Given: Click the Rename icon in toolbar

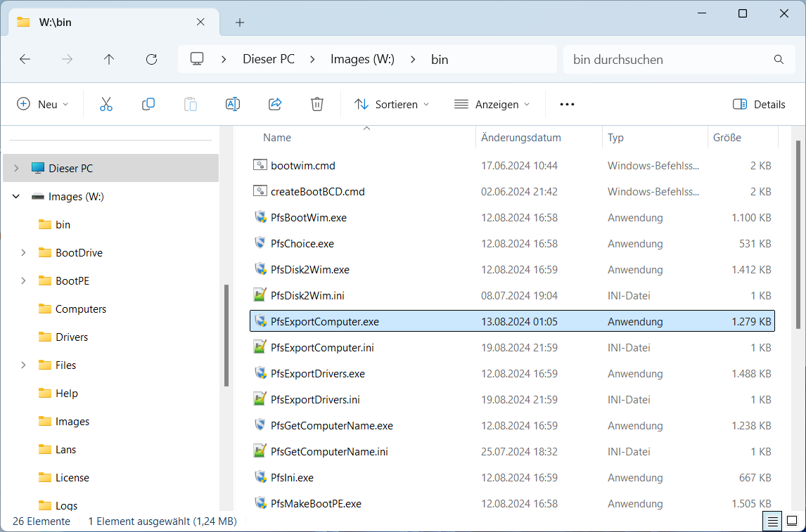Looking at the screenshot, I should 233,104.
